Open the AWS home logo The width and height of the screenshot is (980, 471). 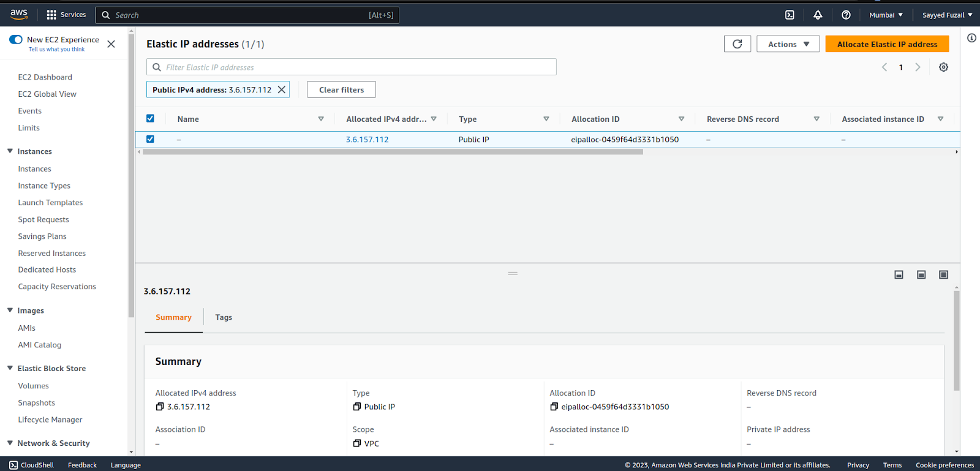coord(19,14)
